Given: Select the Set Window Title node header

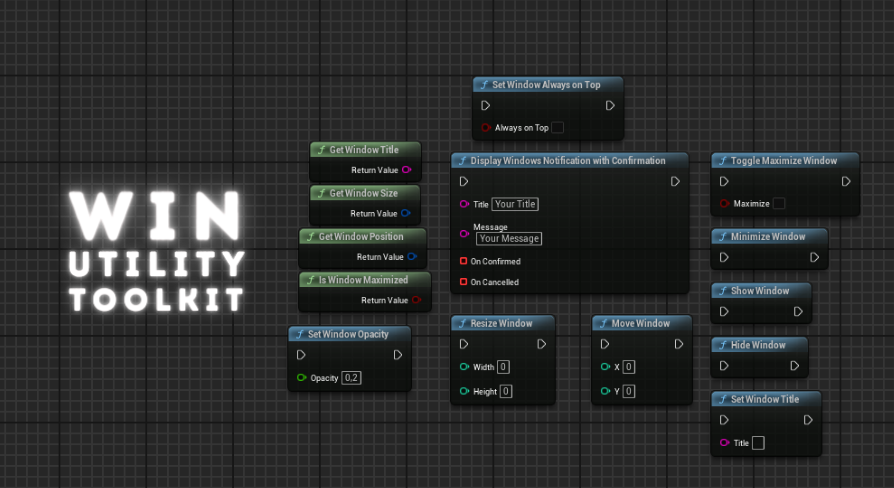Looking at the screenshot, I should tap(766, 399).
